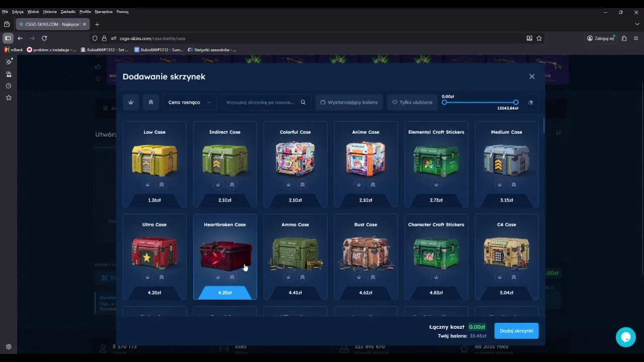Click chevron icon on Indirect Case card

(x=232, y=185)
